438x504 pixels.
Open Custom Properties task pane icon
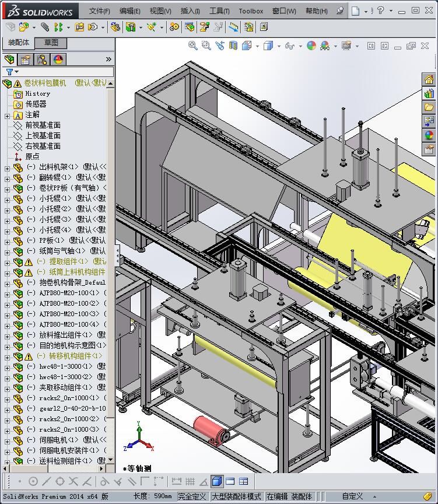[x=429, y=149]
